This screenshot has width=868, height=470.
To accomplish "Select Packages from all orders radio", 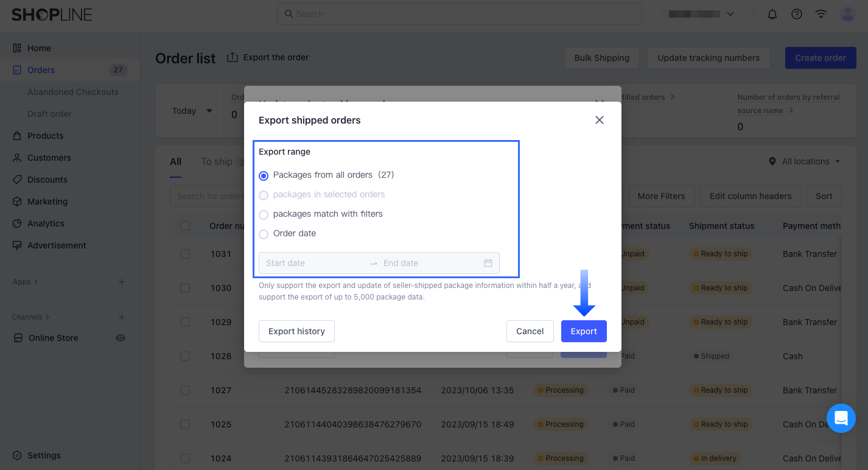I will [x=264, y=175].
